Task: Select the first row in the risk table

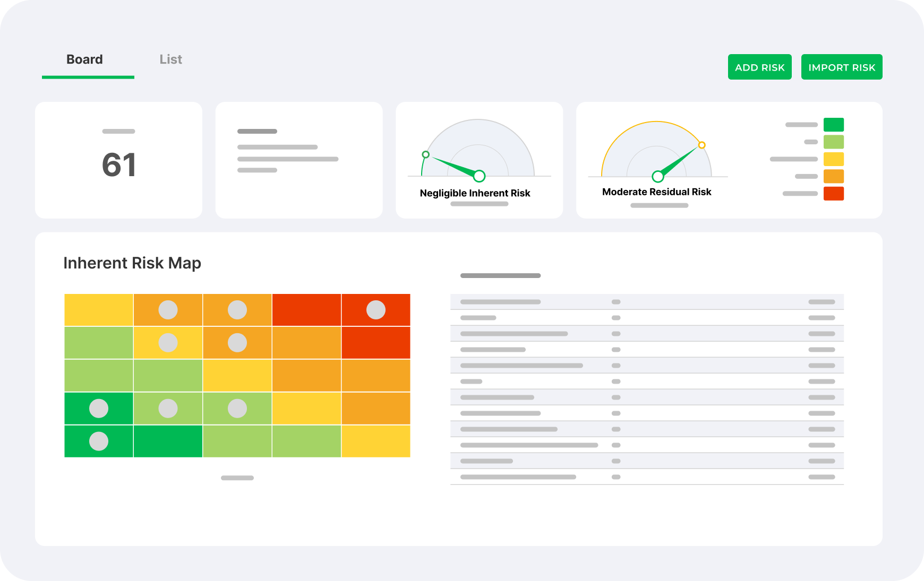Action: click(x=647, y=301)
